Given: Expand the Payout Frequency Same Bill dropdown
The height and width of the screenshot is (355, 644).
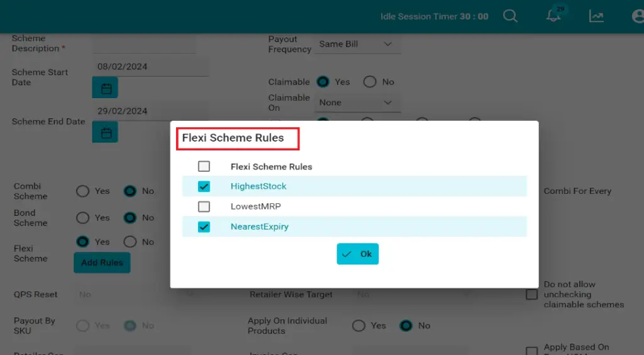Looking at the screenshot, I should (x=357, y=44).
